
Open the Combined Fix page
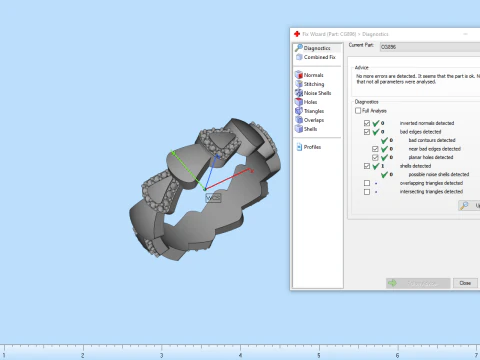316,57
